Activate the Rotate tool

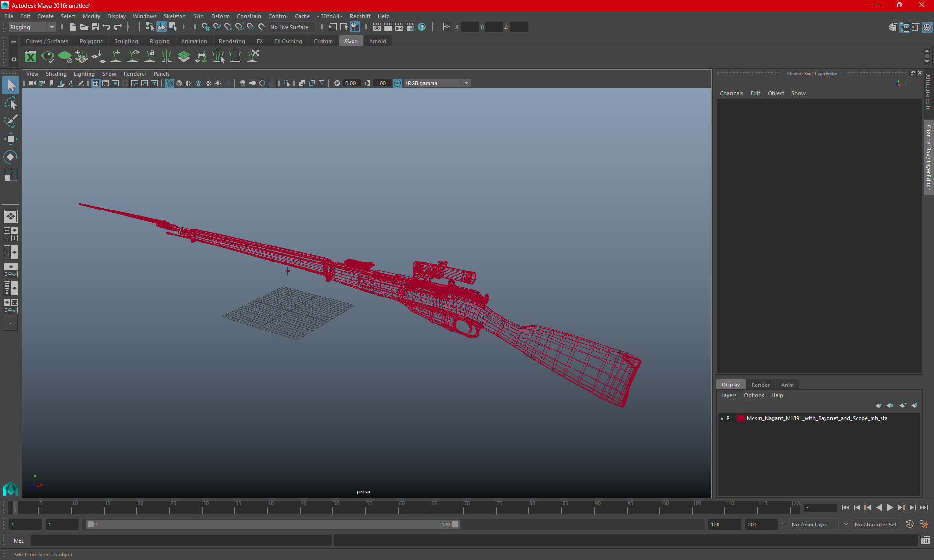pos(10,157)
